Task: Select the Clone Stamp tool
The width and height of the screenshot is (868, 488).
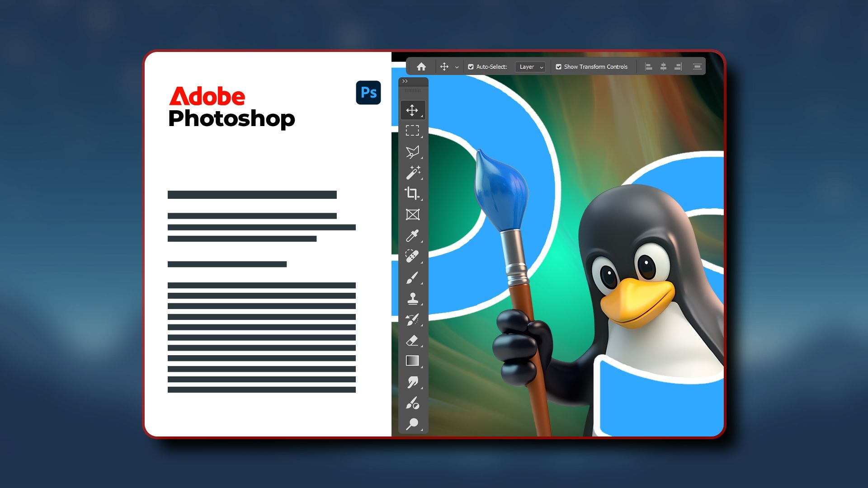Action: pos(413,299)
